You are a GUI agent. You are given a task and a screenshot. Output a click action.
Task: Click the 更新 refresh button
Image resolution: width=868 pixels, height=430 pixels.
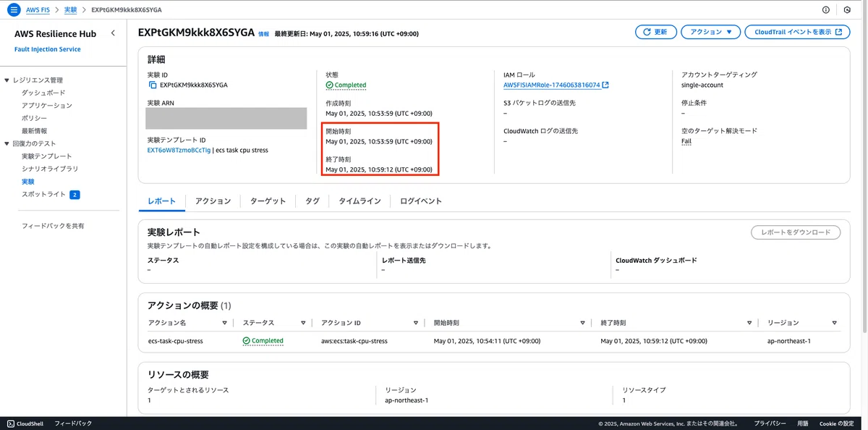[655, 32]
